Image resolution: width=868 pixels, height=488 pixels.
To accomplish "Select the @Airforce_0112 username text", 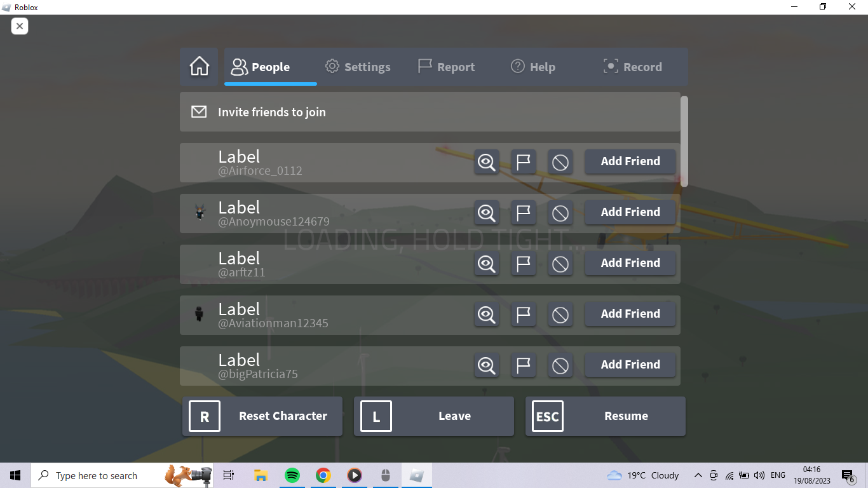I will tap(261, 171).
